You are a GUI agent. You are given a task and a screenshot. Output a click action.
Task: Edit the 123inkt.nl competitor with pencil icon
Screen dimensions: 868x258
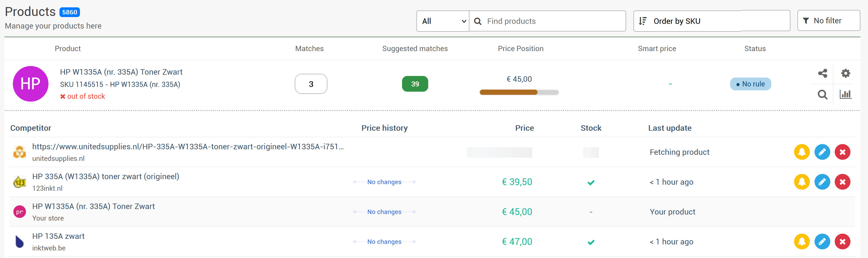coord(822,182)
